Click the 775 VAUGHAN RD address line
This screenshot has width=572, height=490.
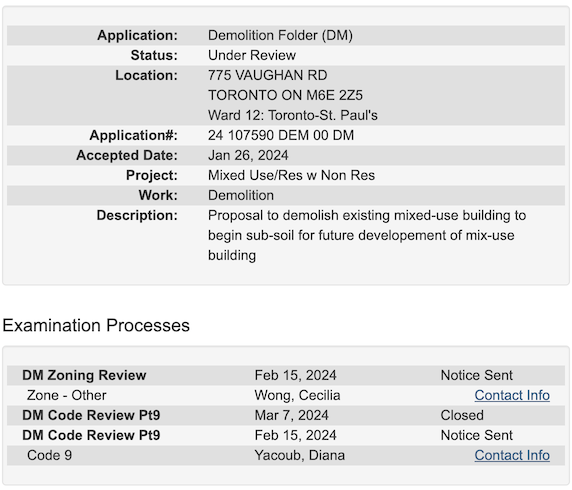(x=267, y=75)
